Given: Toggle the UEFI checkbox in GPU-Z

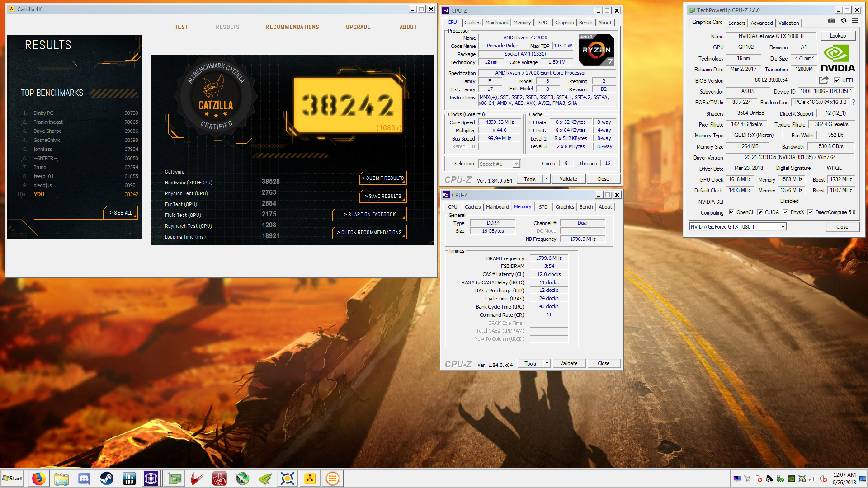Looking at the screenshot, I should click(x=837, y=80).
